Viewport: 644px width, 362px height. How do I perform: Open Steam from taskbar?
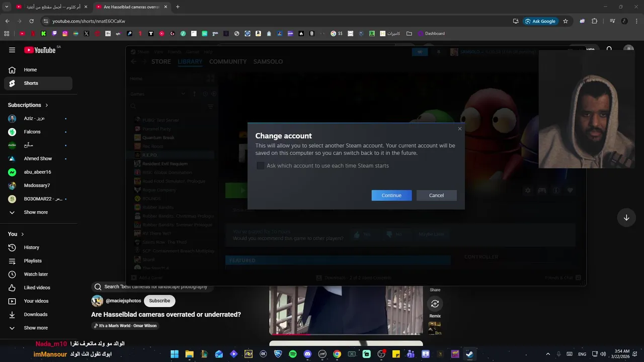click(469, 354)
